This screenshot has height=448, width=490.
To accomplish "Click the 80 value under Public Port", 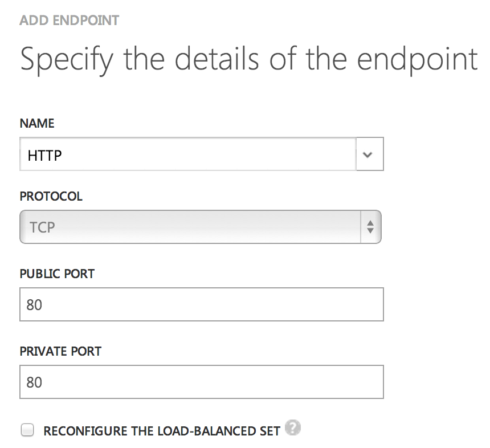I will click(34, 305).
